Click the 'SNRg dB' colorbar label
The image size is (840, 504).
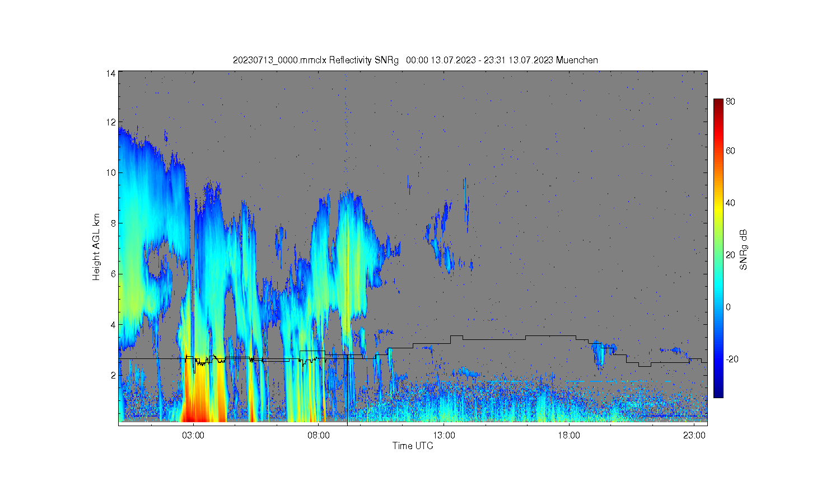(744, 250)
